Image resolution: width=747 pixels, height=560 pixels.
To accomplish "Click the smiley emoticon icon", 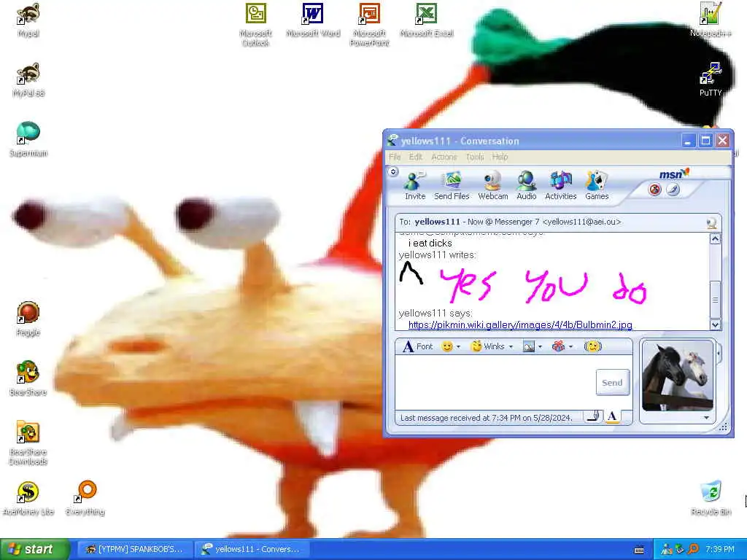I will click(447, 346).
